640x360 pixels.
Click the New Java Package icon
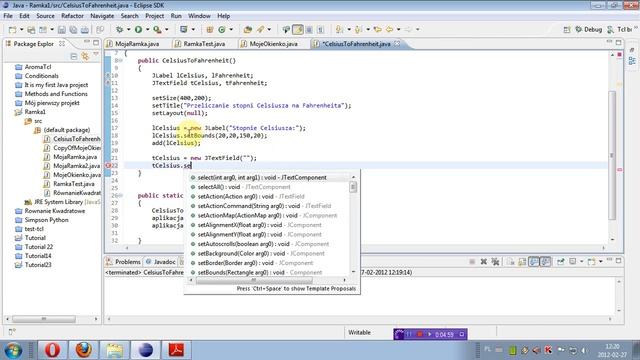pyautogui.click(x=209, y=29)
